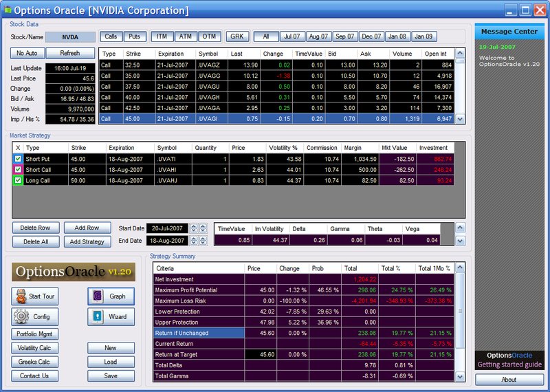Toggle the ATM filter

[186, 36]
